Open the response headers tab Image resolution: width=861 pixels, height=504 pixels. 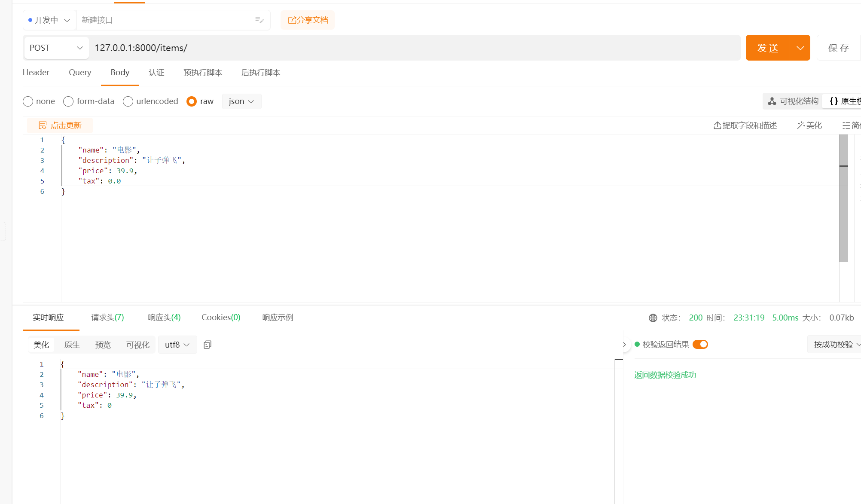(x=164, y=317)
